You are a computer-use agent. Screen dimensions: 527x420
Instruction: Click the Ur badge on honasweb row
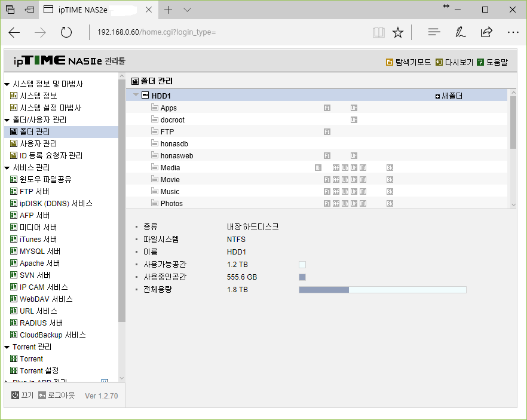point(354,156)
